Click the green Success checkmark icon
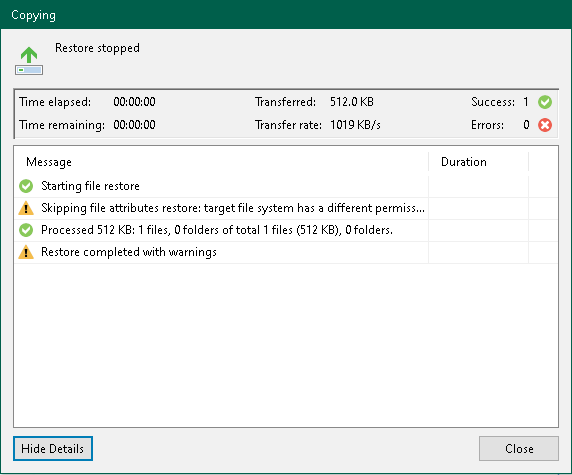The width and height of the screenshot is (572, 475). (x=545, y=102)
